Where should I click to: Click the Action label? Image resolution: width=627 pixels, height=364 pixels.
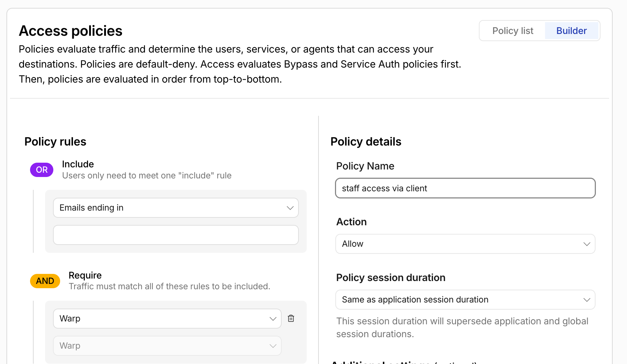[351, 222]
